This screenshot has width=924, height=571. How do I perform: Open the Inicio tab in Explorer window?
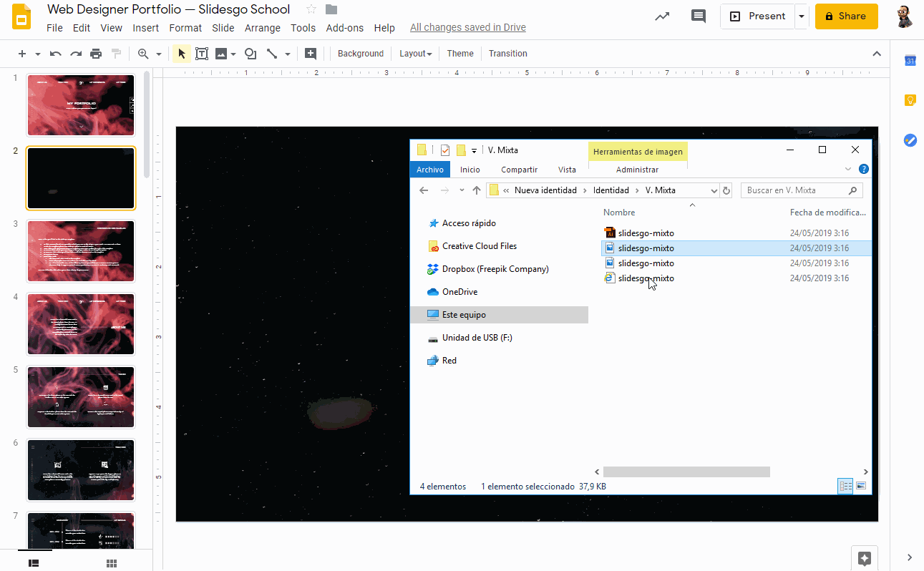coord(470,170)
